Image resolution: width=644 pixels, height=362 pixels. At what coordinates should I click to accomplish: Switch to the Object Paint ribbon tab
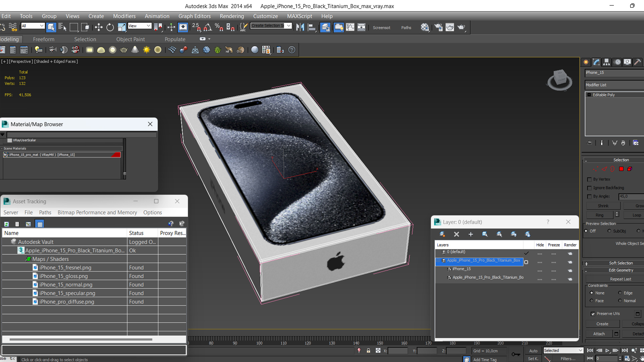click(x=130, y=39)
